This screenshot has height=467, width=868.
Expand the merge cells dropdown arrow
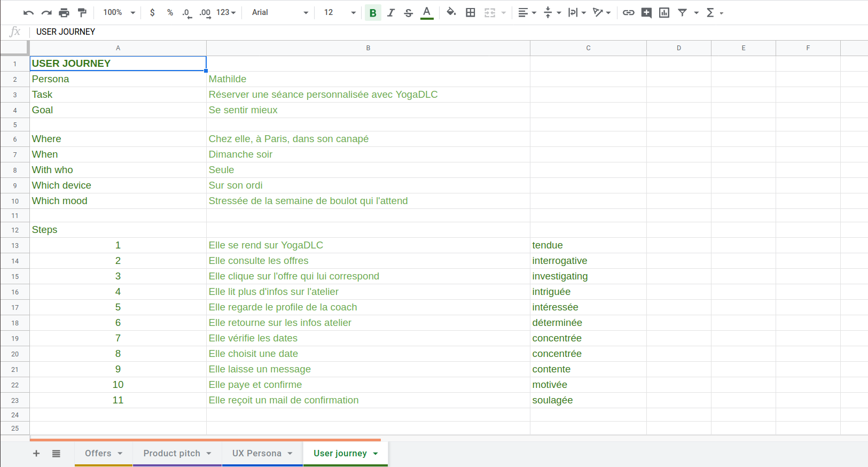504,13
